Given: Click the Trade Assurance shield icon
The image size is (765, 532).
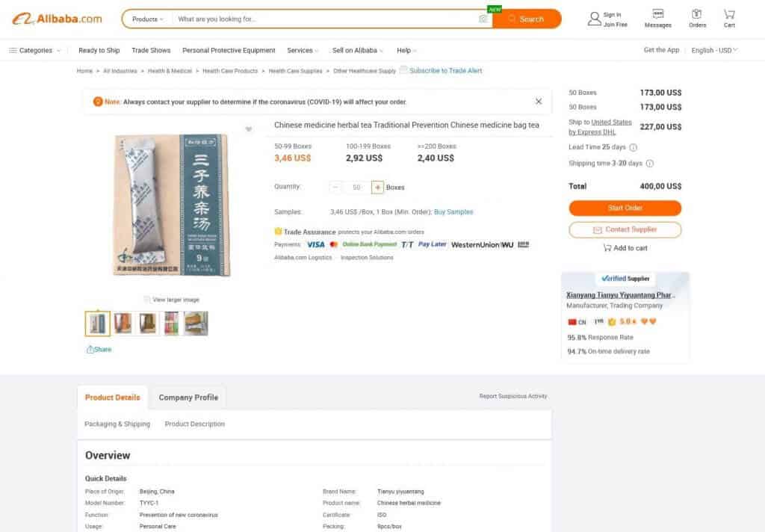Looking at the screenshot, I should (278, 232).
